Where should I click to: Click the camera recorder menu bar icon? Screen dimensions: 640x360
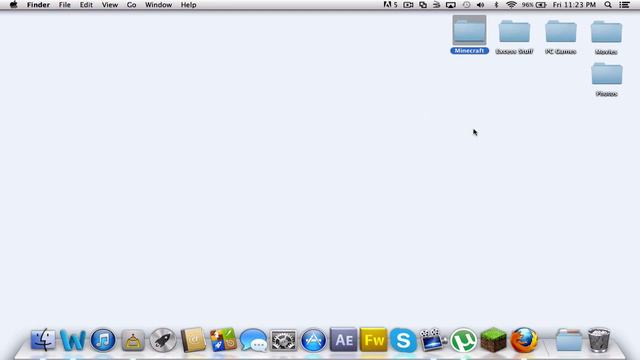408,5
